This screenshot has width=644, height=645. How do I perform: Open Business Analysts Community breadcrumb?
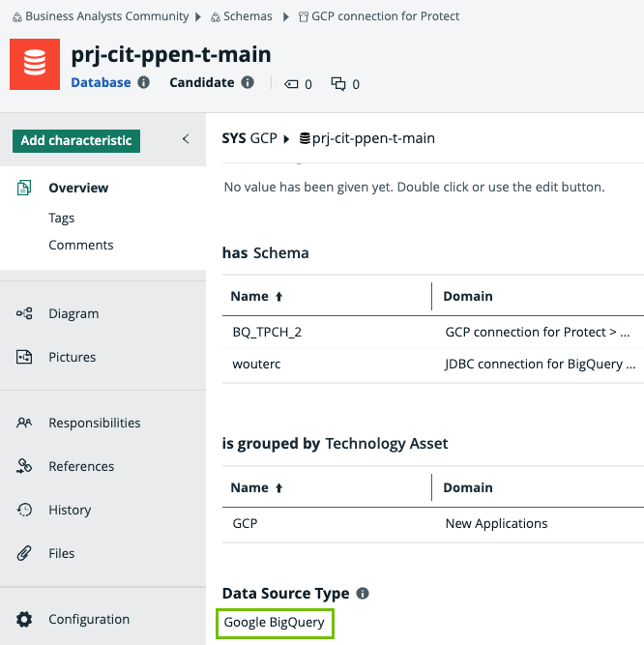[107, 16]
